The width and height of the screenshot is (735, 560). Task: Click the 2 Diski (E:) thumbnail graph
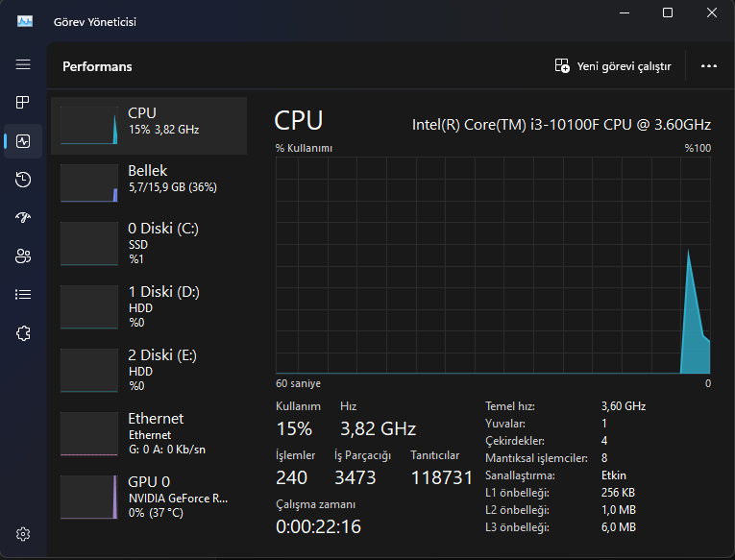point(88,370)
